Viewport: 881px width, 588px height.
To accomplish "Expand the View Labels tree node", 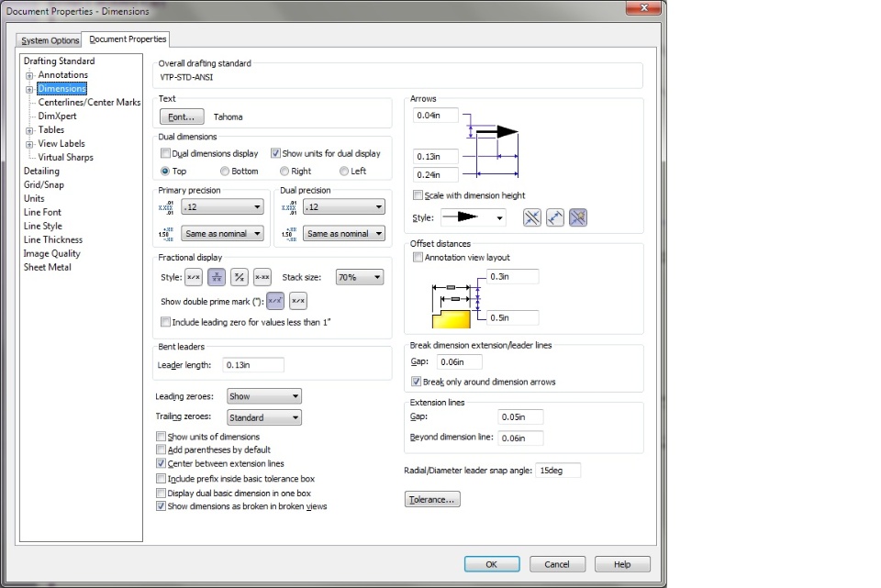I will pyautogui.click(x=29, y=144).
